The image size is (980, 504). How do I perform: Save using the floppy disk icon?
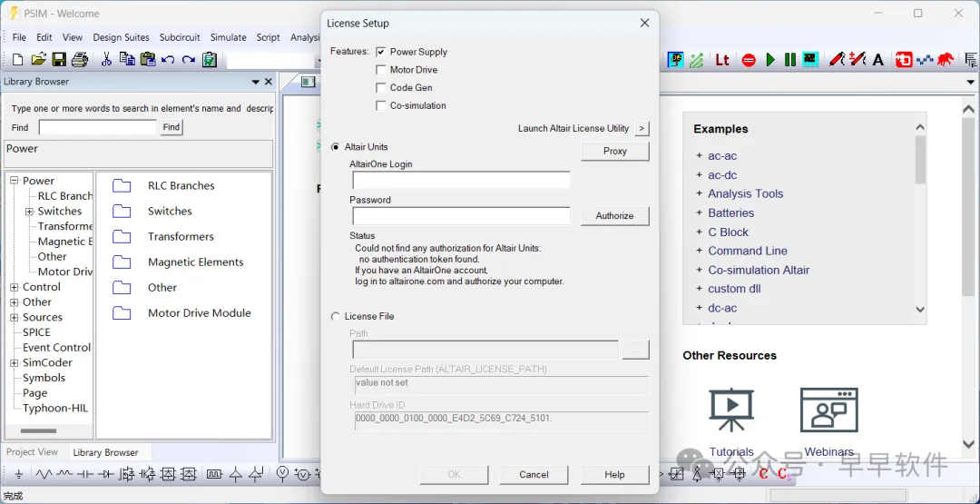coord(59,59)
